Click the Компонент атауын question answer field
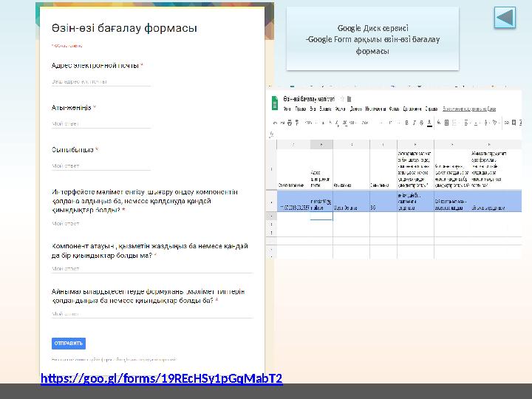Viewport: 532px width, 399px height. 152,269
